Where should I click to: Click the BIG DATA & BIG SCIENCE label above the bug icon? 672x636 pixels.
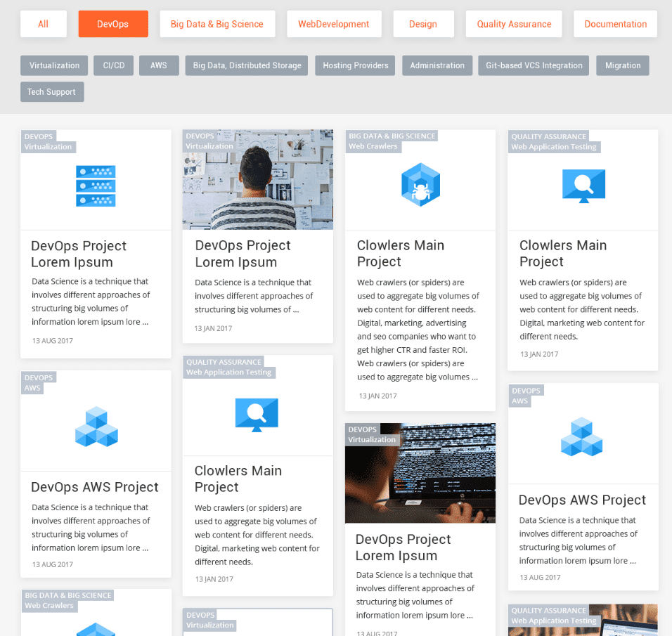(392, 136)
